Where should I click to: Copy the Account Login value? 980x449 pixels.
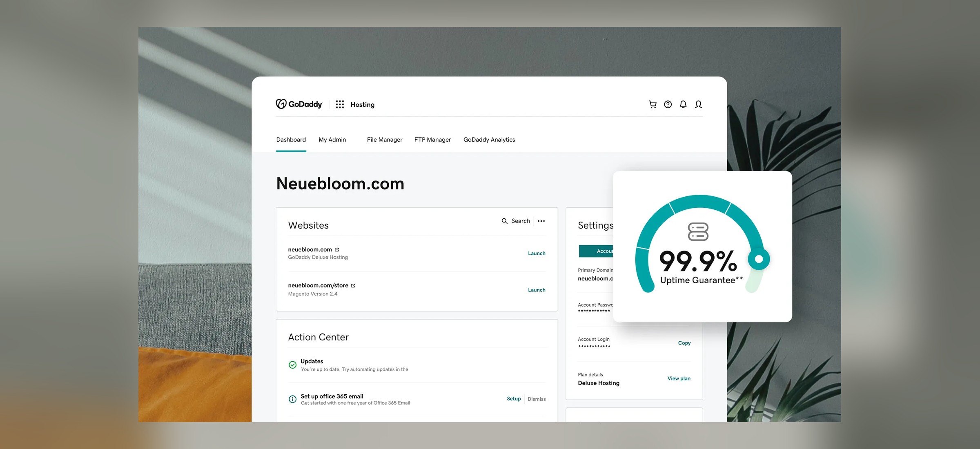pyautogui.click(x=684, y=343)
